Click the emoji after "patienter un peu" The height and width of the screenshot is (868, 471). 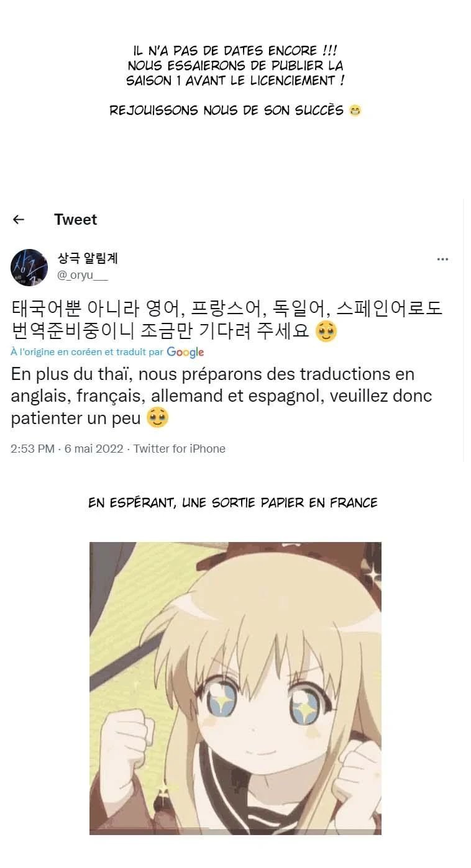157,418
